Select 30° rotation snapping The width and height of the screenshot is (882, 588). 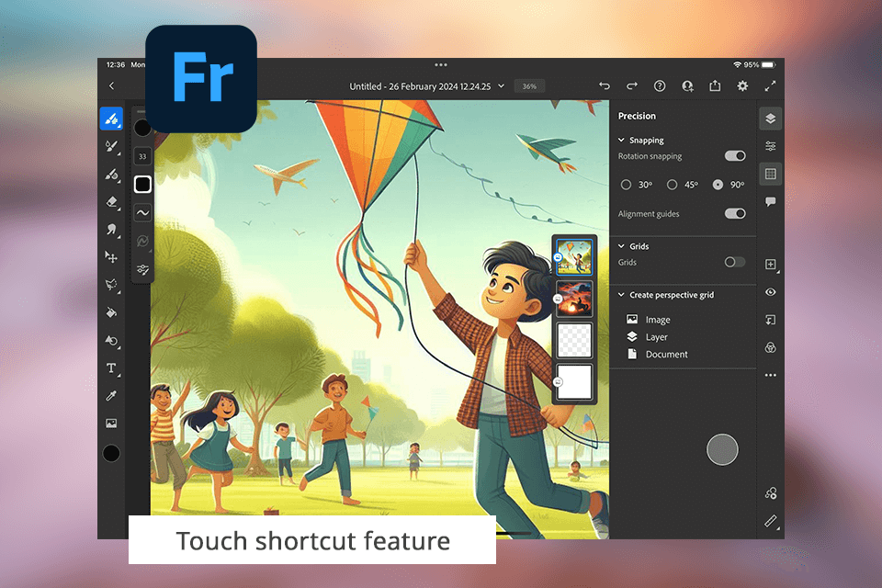coord(626,185)
